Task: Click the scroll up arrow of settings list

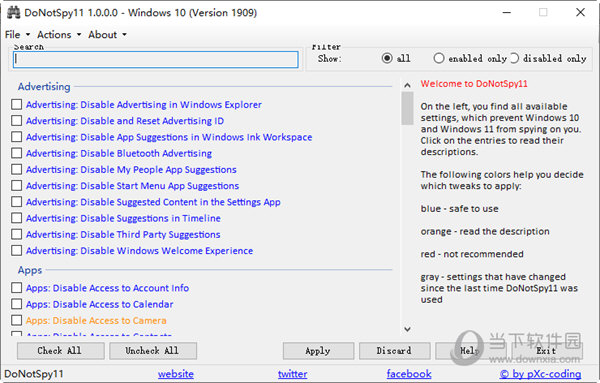Action: (408, 85)
